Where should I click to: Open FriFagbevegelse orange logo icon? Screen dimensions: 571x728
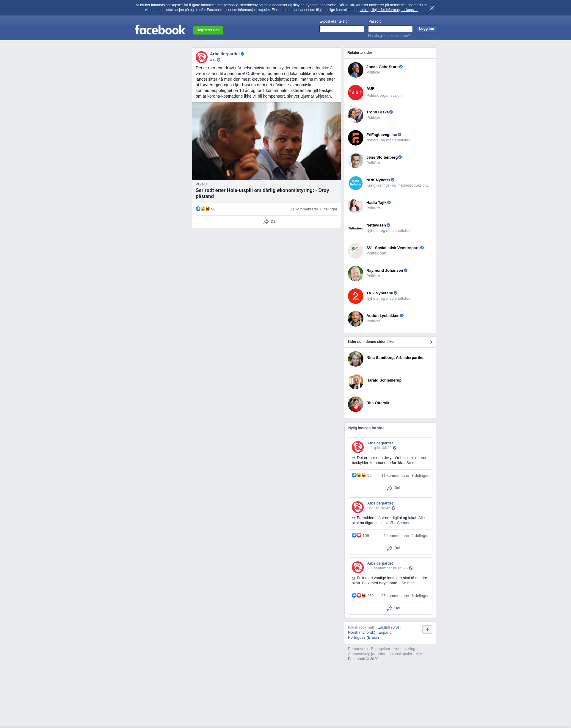coord(355,138)
